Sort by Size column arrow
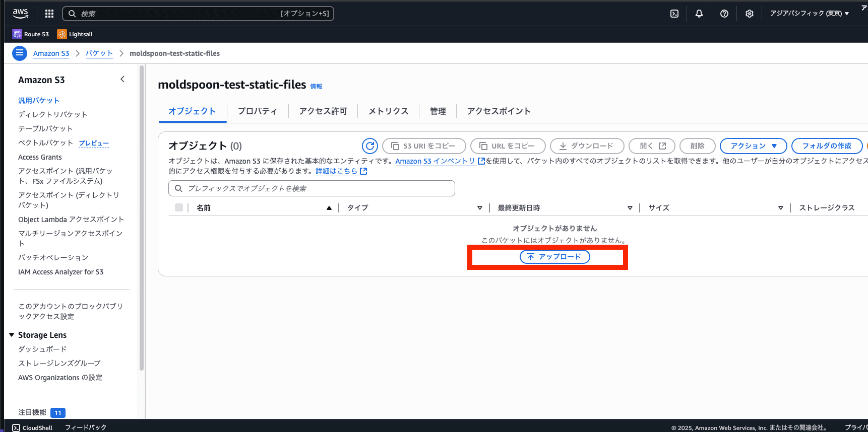Viewport: 868px width, 432px height. (x=780, y=208)
